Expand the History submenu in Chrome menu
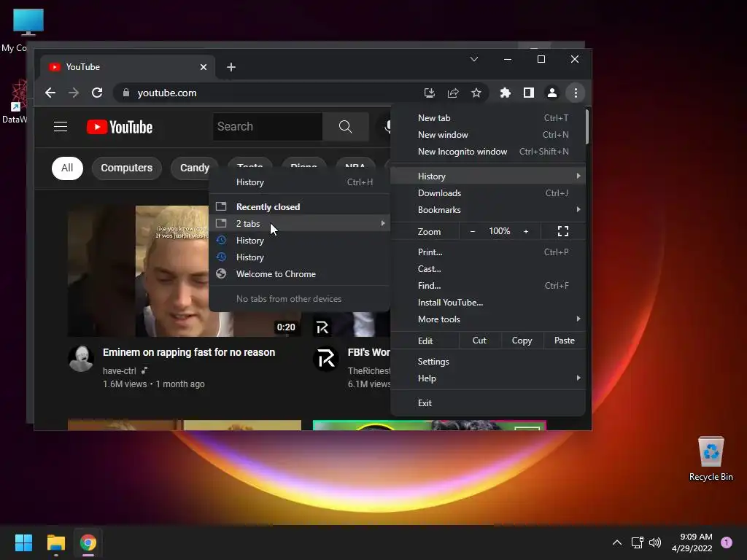The height and width of the screenshot is (560, 747). tap(488, 176)
